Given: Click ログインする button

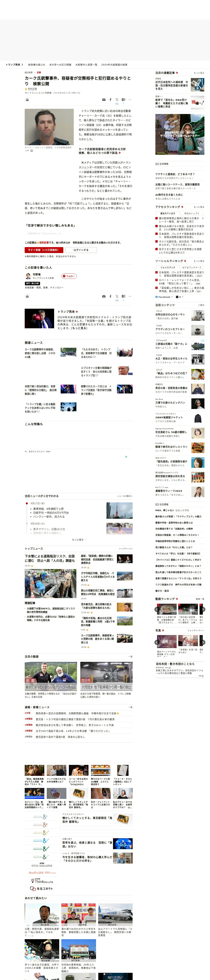Looking at the screenshot, I should coord(81,250).
